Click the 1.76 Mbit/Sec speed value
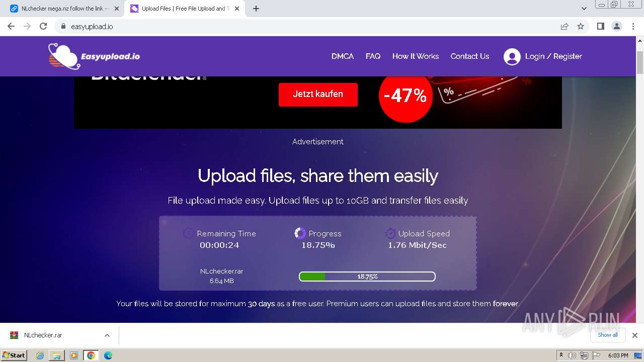Screen dimensions: 644x362 (417, 245)
